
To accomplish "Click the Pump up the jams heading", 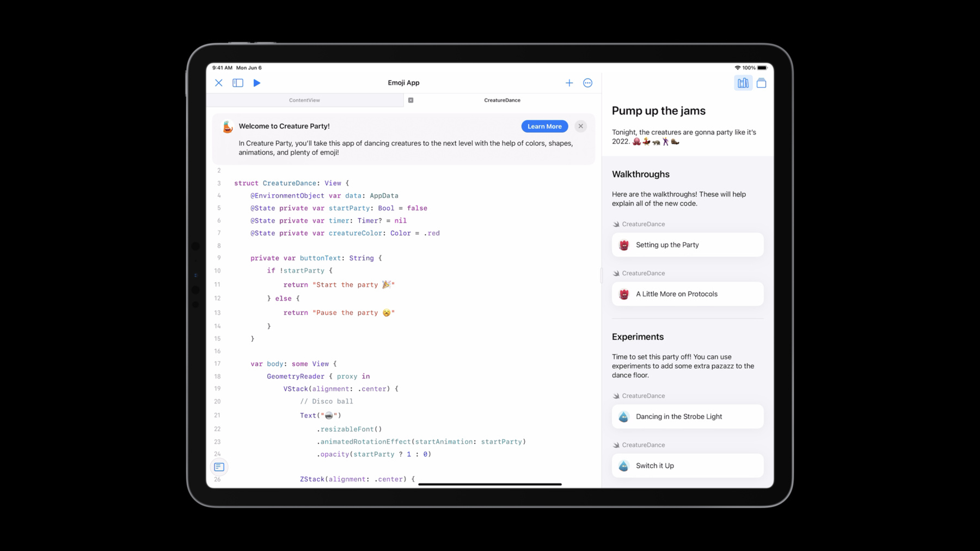I will coord(658,111).
